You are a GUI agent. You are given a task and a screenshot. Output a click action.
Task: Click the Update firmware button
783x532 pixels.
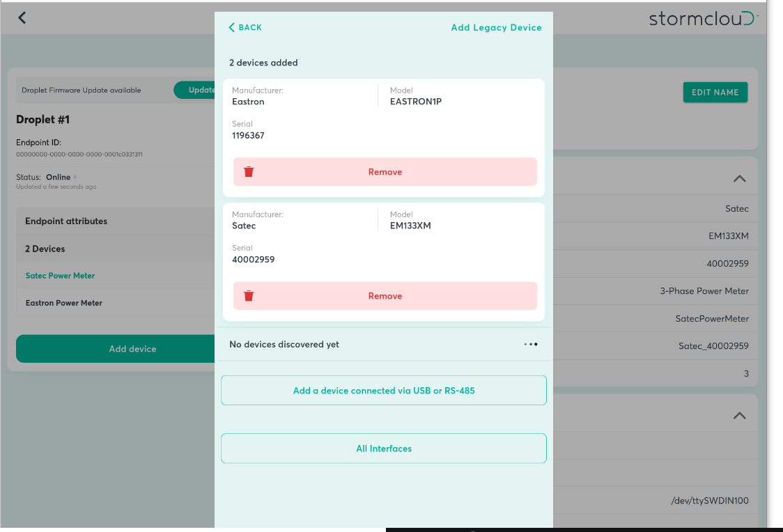point(195,90)
